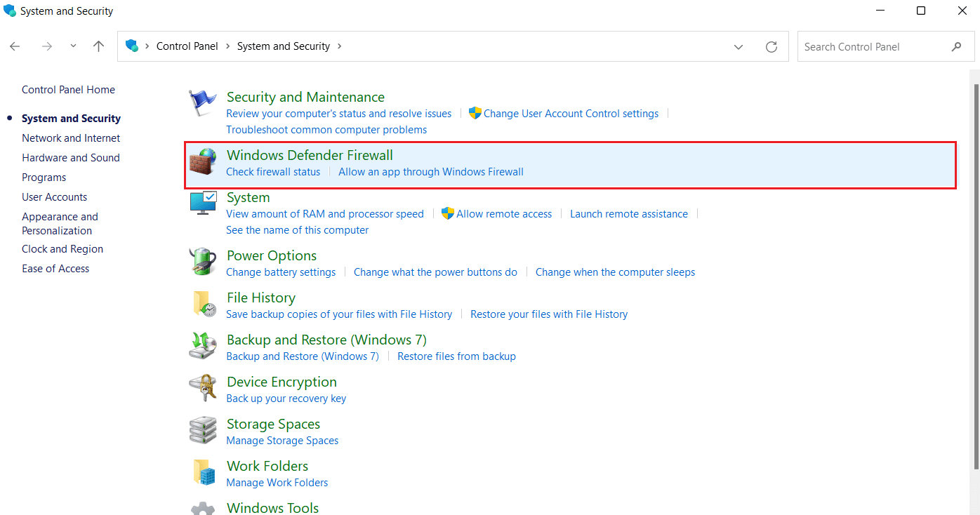Click the Security and Maintenance flag icon
The image size is (980, 515).
[203, 104]
